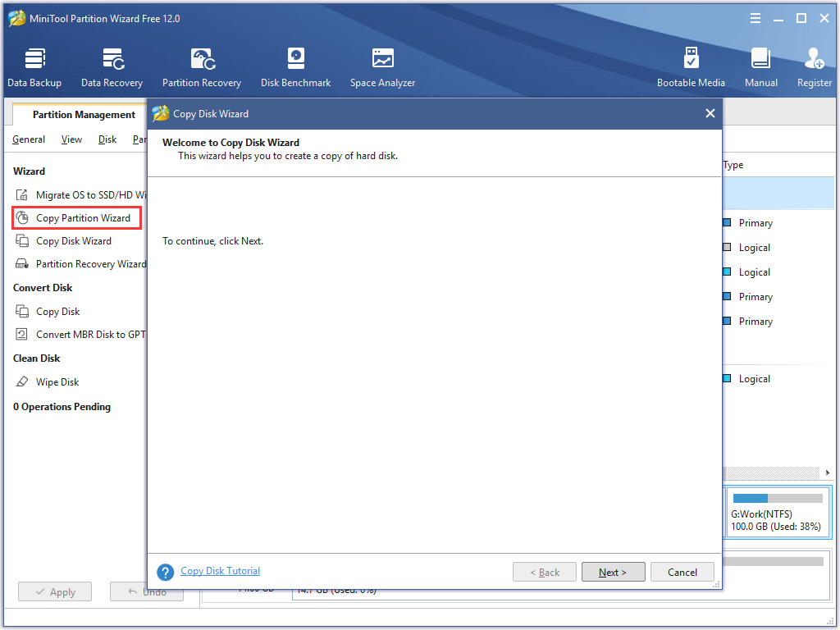Select the last Logical partition row
The image size is (840, 630).
(x=778, y=379)
